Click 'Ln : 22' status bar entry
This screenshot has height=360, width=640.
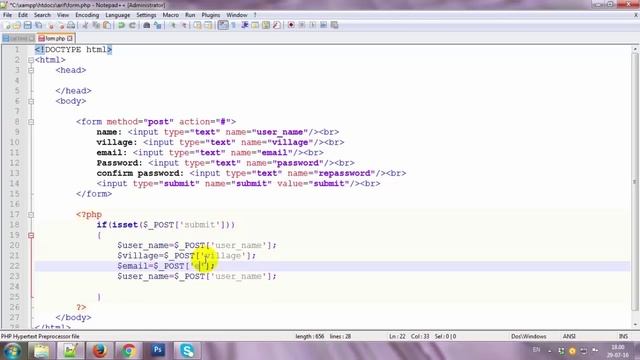(397, 337)
